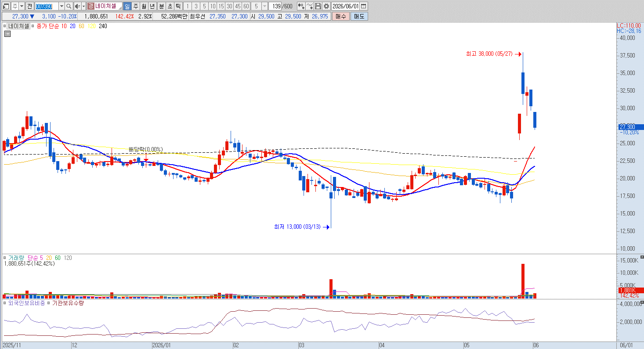Select the 45 interval button
Image resolution: width=644 pixels, height=349 pixels.
(238, 6)
